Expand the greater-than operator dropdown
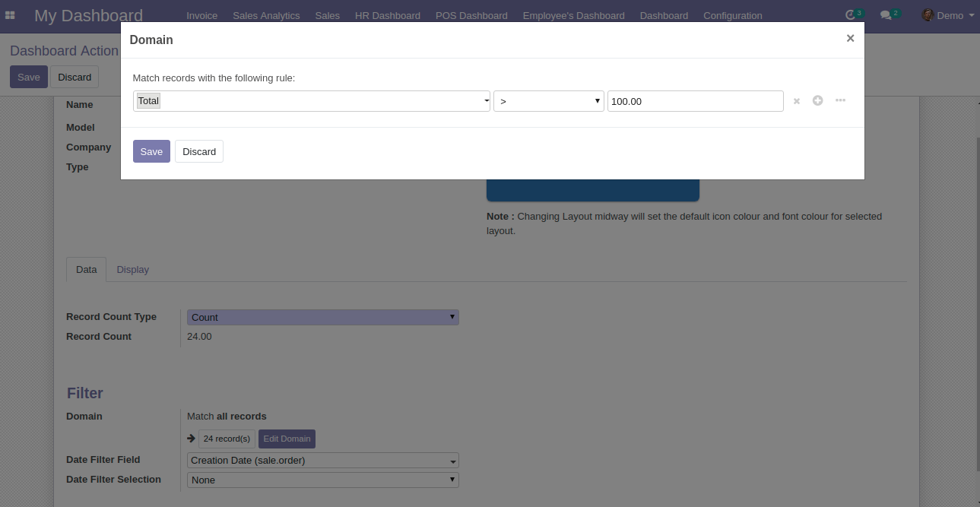The image size is (980, 507). (x=549, y=101)
